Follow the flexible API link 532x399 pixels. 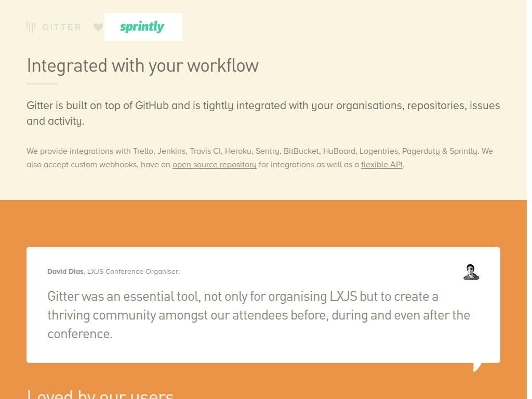coord(382,165)
